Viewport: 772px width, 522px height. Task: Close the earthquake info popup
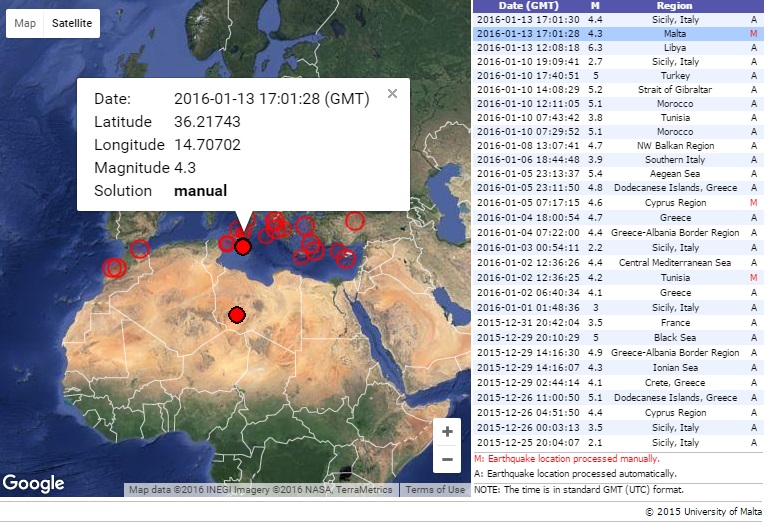pos(392,94)
